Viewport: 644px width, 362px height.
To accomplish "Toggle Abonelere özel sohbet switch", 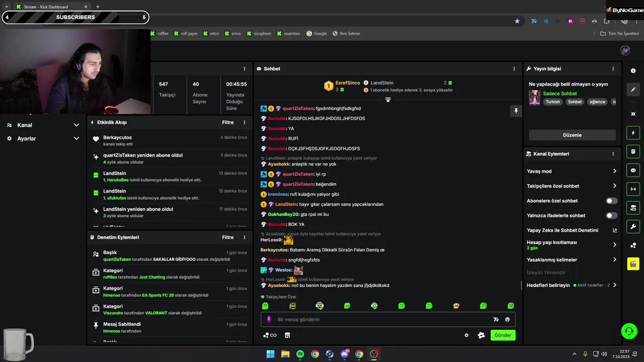I will (611, 201).
